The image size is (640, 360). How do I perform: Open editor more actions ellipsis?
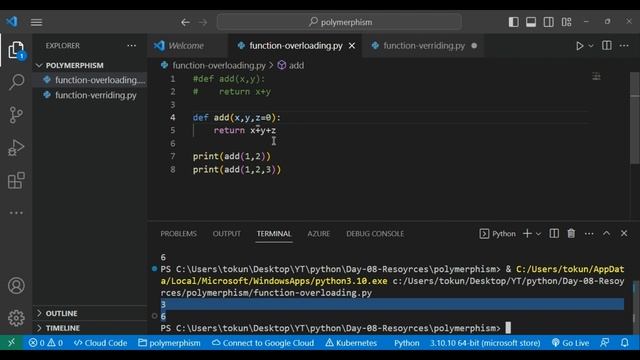click(x=624, y=46)
